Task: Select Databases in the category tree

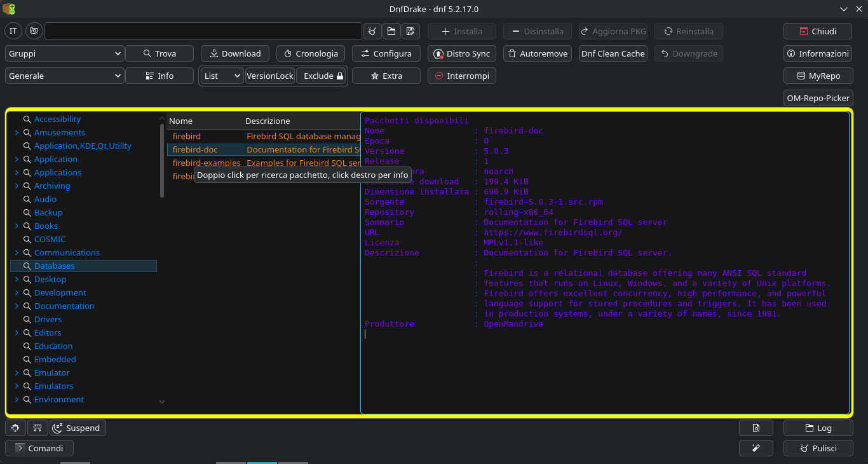Action: point(54,266)
